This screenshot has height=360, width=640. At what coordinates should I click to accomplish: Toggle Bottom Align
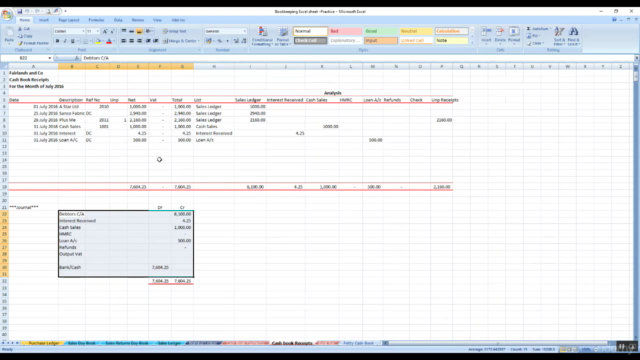(x=139, y=31)
